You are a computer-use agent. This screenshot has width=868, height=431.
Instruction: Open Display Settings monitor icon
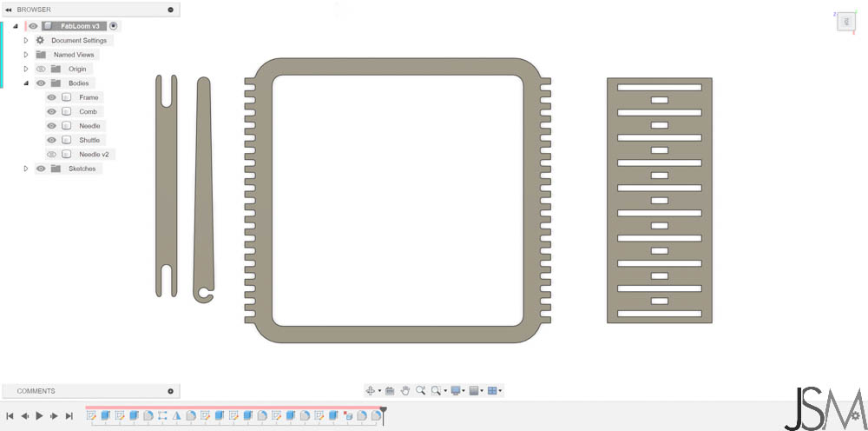pos(456,390)
